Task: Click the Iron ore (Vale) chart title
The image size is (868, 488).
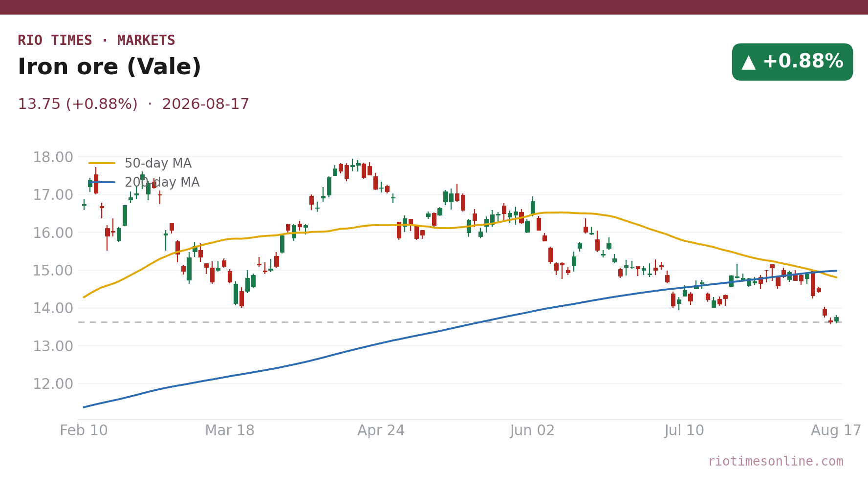Action: [x=109, y=67]
